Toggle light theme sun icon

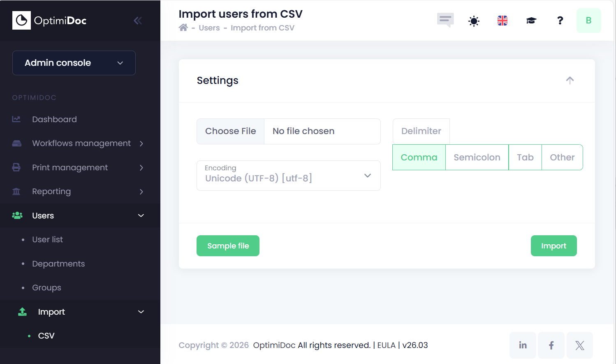tap(474, 21)
